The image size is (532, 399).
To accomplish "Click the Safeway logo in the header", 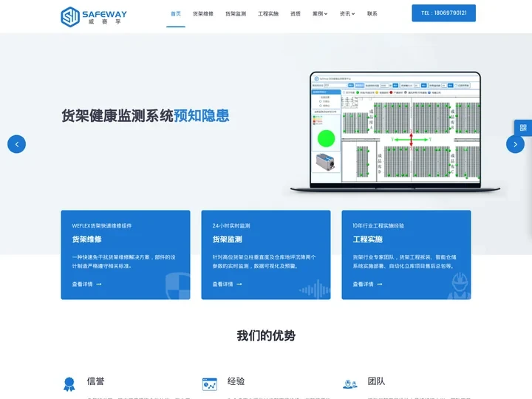I will [x=94, y=16].
